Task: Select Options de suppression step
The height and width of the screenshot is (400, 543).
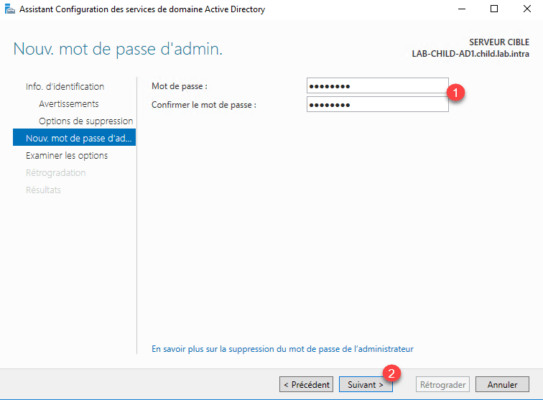Action: pos(86,121)
